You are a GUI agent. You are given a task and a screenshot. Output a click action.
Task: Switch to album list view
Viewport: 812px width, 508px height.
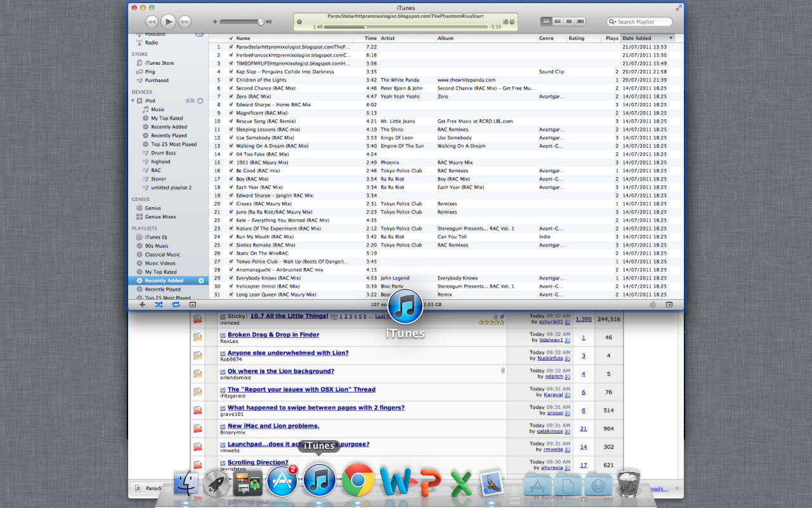pos(558,22)
